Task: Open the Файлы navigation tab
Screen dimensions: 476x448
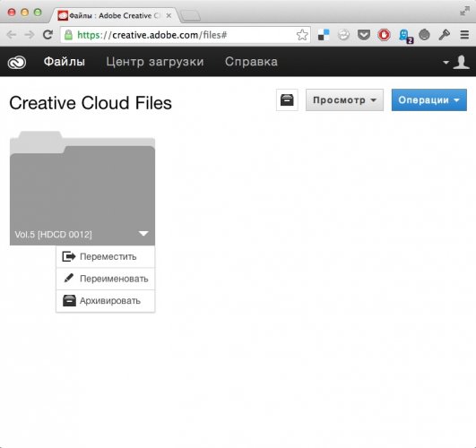Action: coord(64,62)
